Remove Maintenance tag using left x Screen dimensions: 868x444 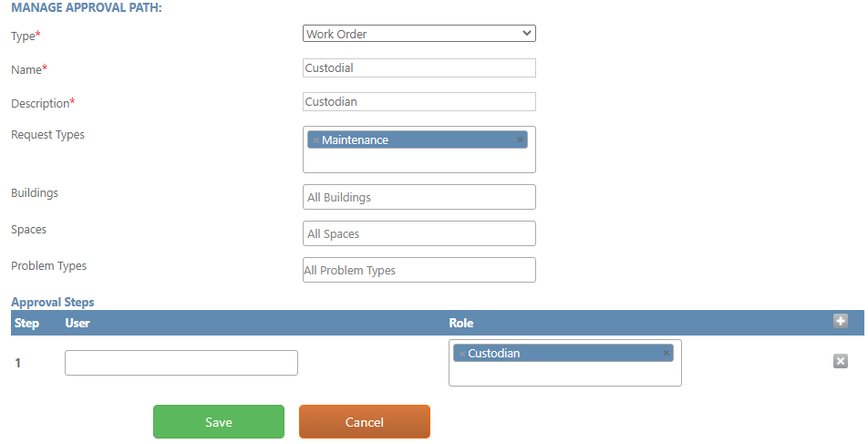tap(316, 140)
